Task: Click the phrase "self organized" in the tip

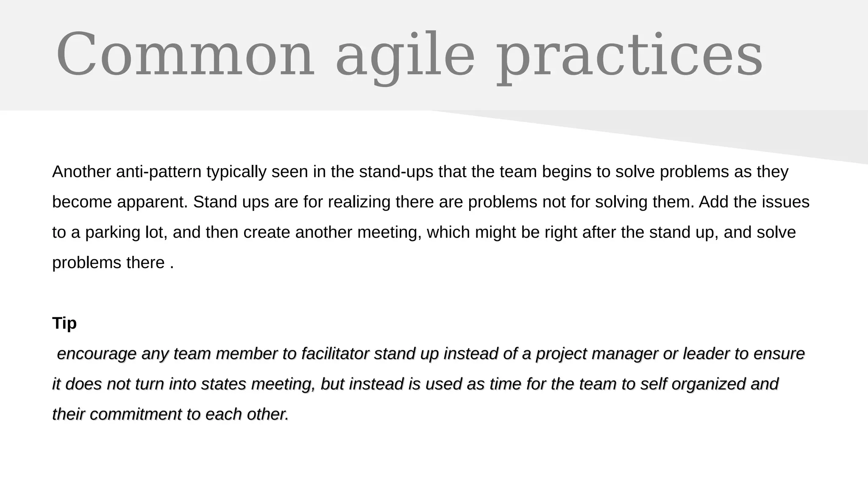Action: pyautogui.click(x=693, y=384)
